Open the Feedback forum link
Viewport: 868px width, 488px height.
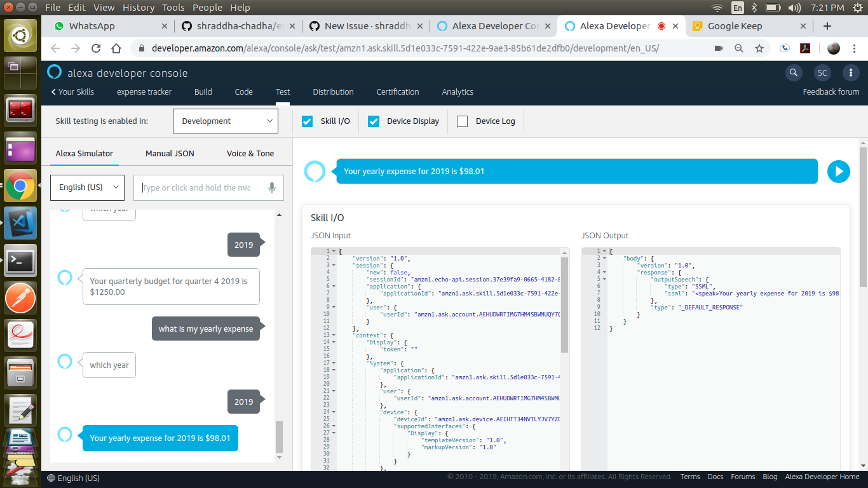coord(831,91)
